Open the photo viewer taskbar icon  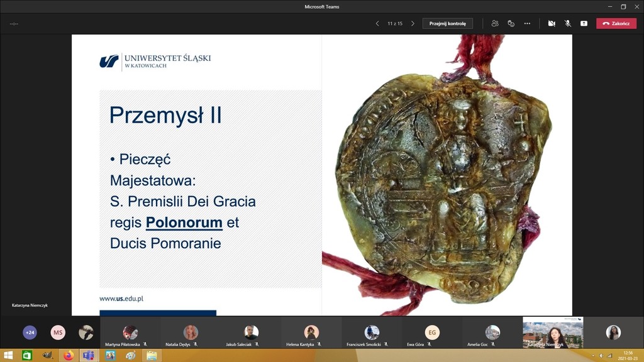109,356
